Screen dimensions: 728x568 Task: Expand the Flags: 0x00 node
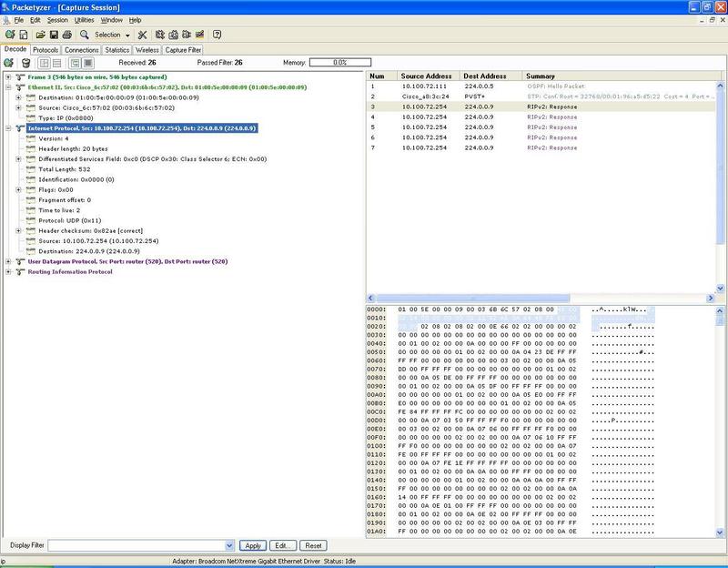pyautogui.click(x=18, y=189)
